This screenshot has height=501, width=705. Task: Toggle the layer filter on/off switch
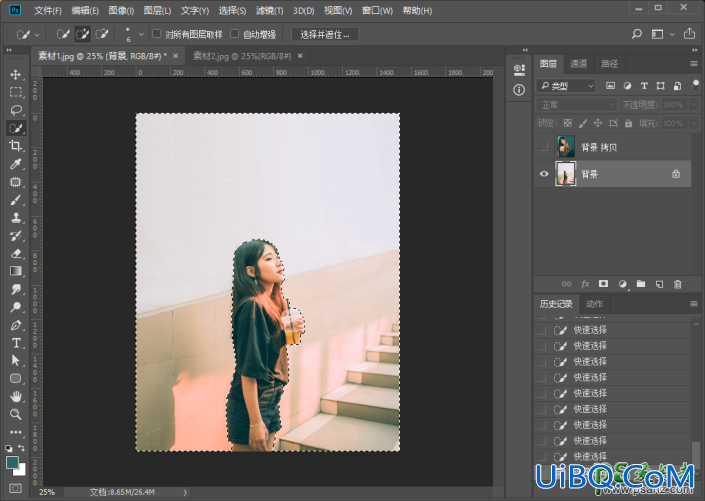(696, 85)
